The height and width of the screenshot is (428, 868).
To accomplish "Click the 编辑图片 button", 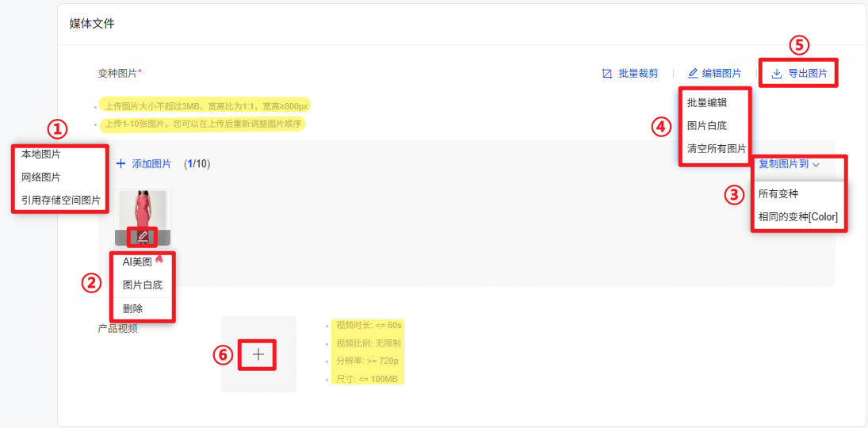I will pyautogui.click(x=715, y=73).
